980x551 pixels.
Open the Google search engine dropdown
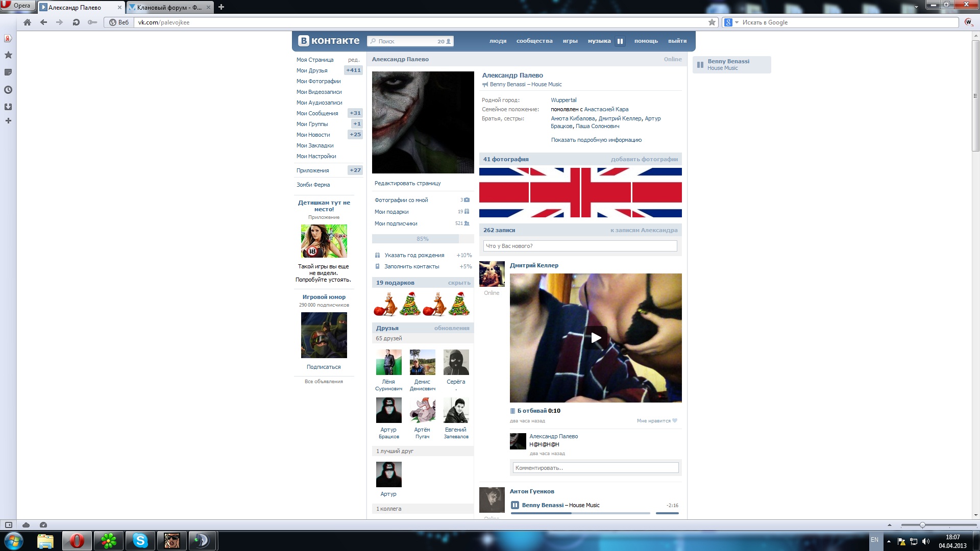click(737, 22)
